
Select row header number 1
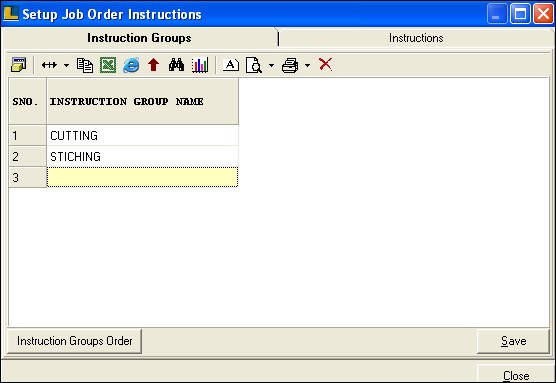27,135
